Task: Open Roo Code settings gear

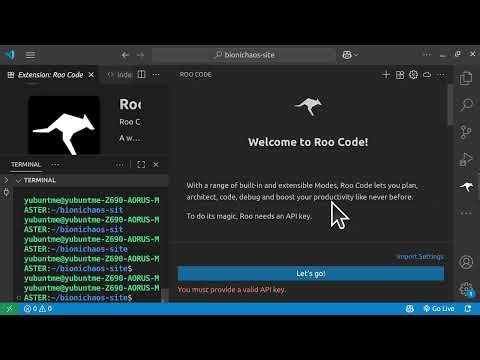Action: 413,75
